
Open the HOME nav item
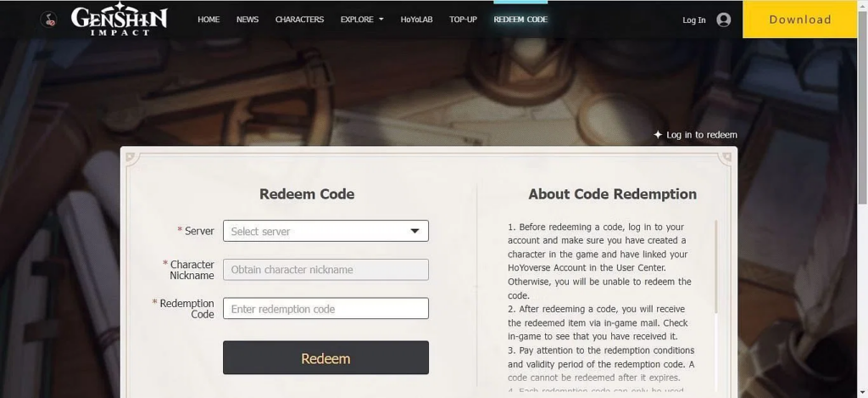click(209, 20)
